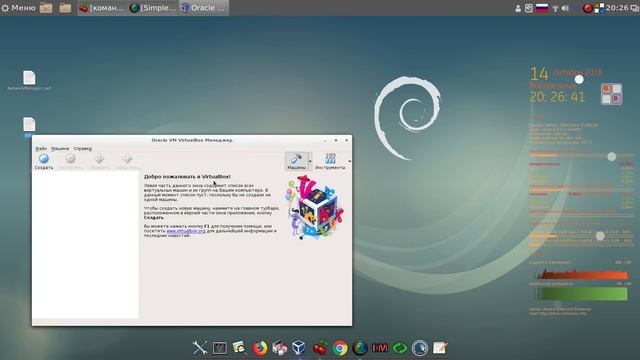
Task: Open the package boxes dock icon
Action: (280, 348)
